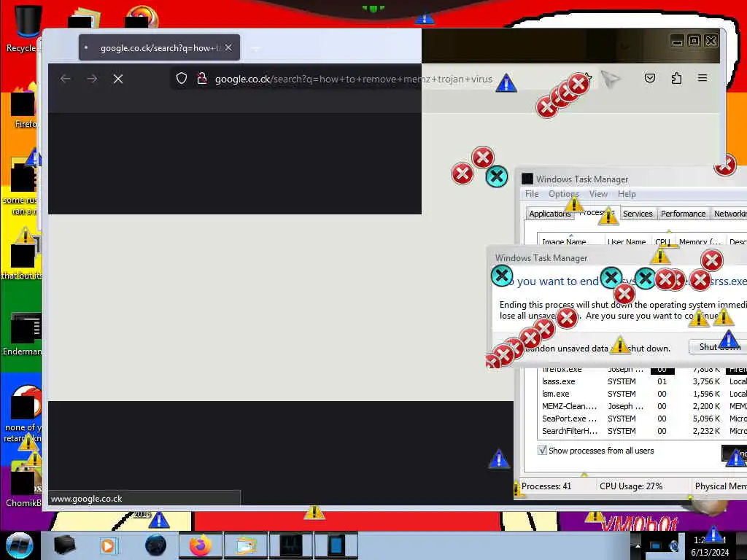The image size is (747, 560).
Task: Open Enderman desktop icon
Action: (23, 333)
